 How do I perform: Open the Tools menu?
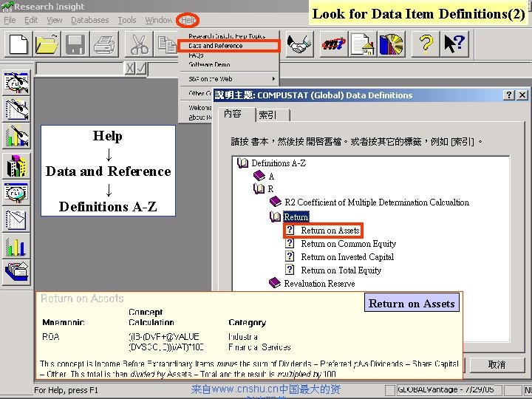pos(127,21)
